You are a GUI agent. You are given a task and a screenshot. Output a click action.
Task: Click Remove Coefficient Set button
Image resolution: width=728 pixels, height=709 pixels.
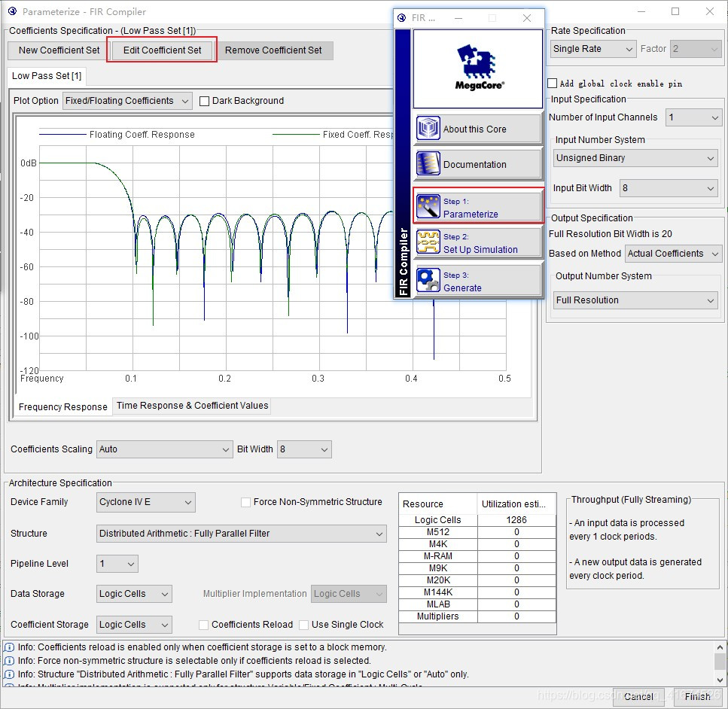coord(273,50)
